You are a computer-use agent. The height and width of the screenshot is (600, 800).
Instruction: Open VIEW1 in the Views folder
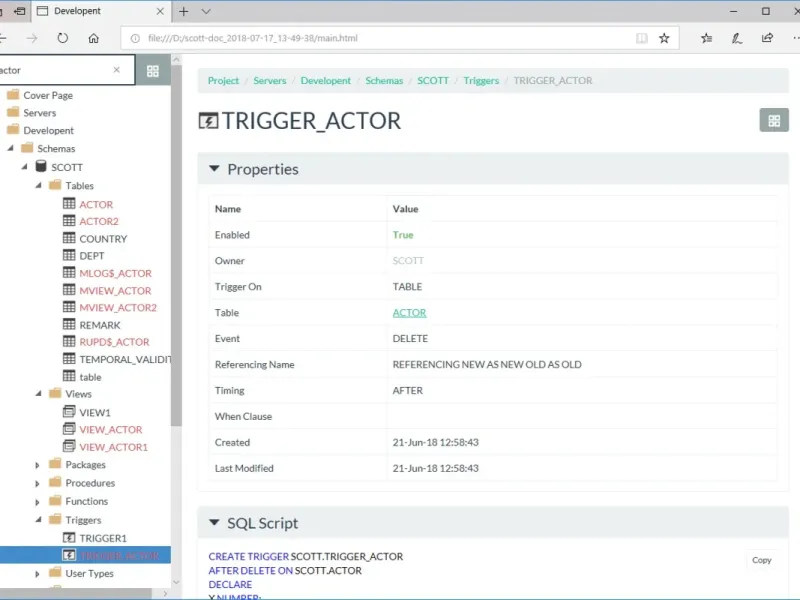tap(95, 412)
